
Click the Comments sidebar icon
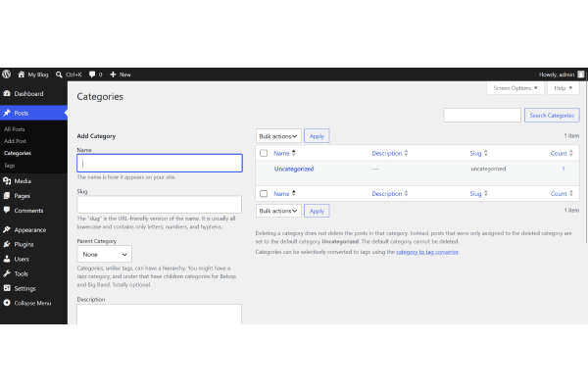pos(7,211)
